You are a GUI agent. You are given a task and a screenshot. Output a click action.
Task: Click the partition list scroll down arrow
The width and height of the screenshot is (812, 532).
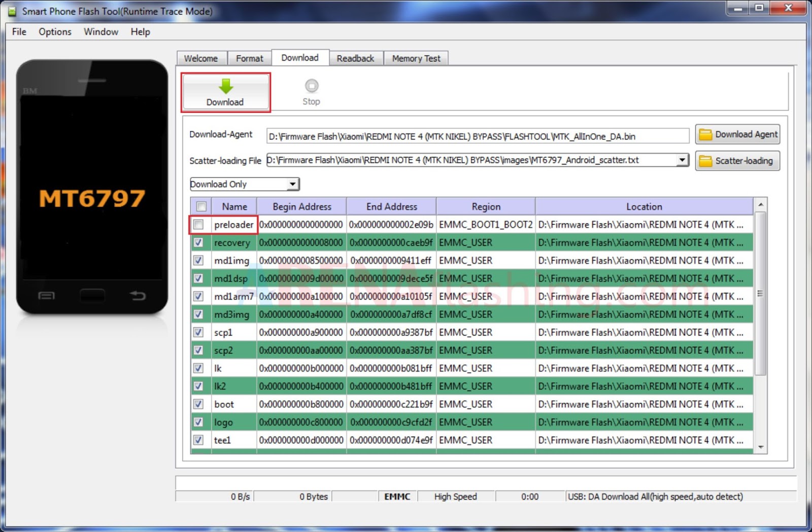[x=760, y=447]
